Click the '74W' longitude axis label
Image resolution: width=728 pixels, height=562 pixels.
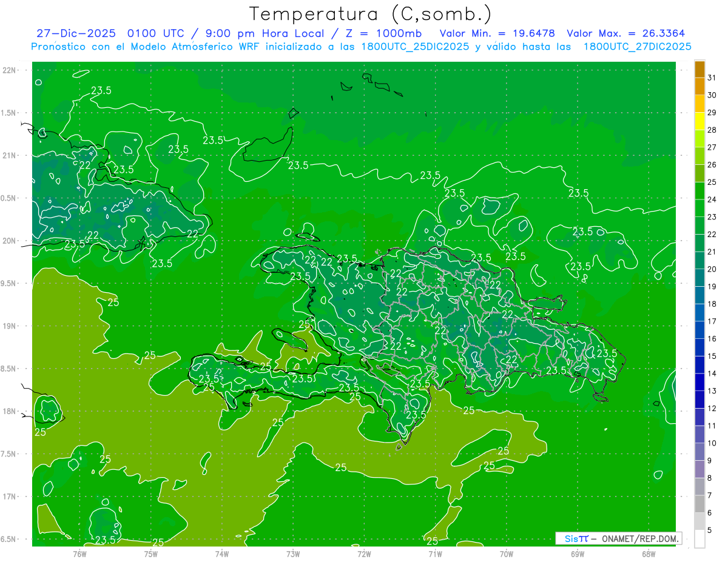[x=222, y=554]
